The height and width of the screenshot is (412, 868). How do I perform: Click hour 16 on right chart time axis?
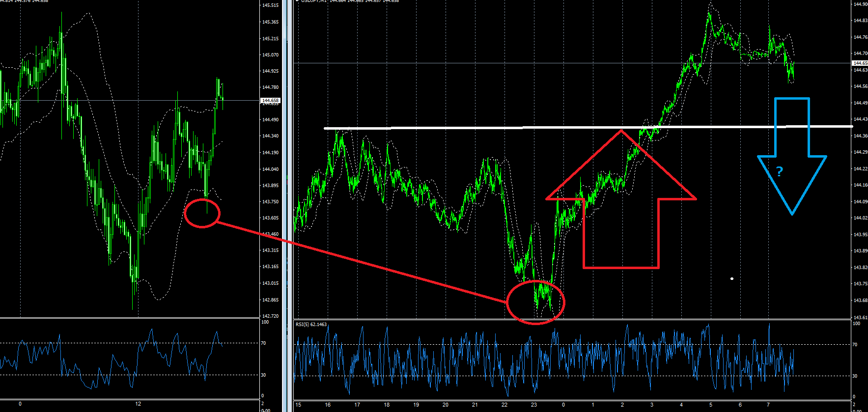(x=328, y=405)
